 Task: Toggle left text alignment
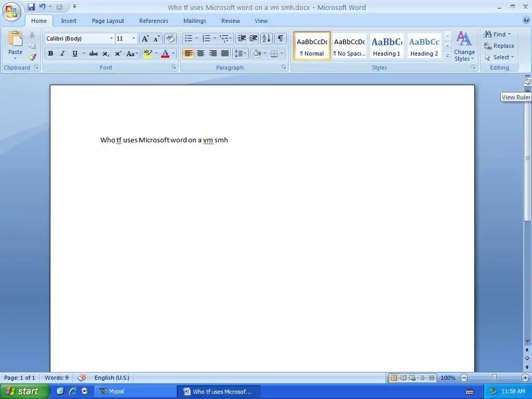point(188,54)
